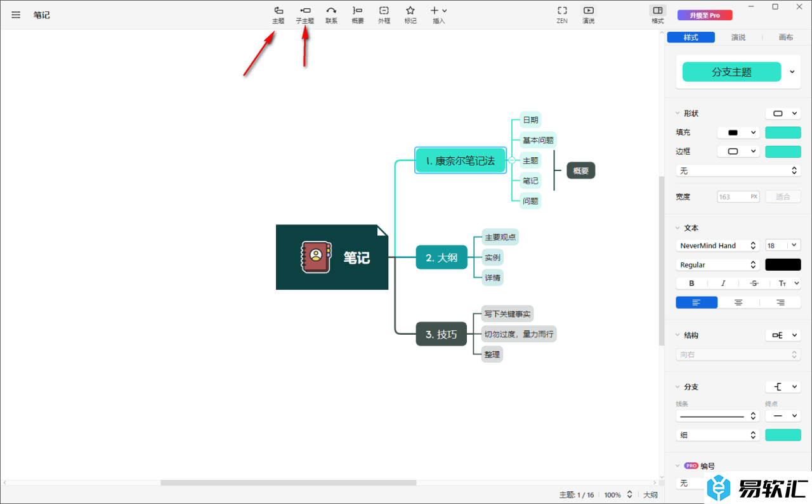The image size is (812, 504).
Task: Collapse the 分支 section
Action: 678,387
